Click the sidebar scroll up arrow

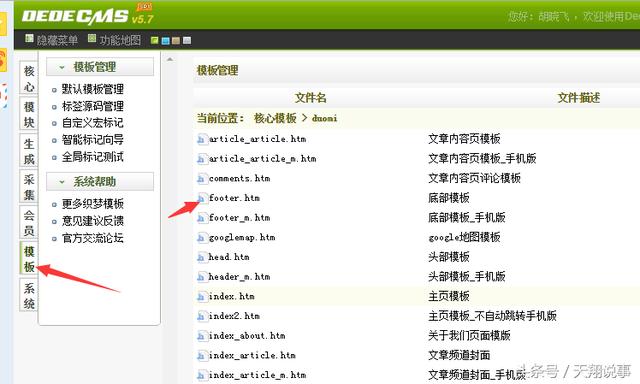(x=170, y=60)
